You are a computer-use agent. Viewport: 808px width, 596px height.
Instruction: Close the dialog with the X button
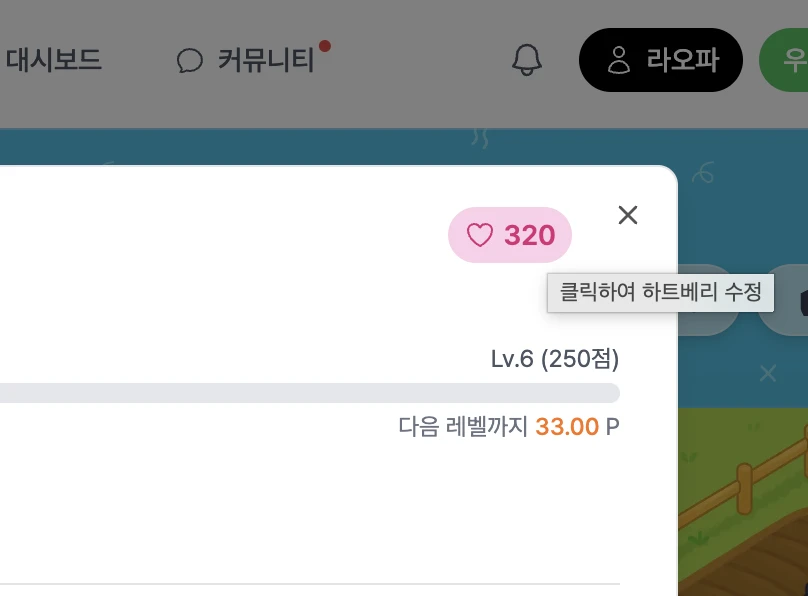pyautogui.click(x=628, y=215)
